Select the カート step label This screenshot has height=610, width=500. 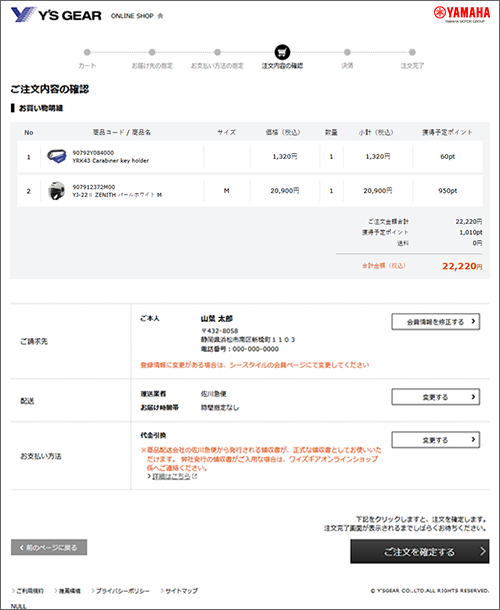point(87,66)
